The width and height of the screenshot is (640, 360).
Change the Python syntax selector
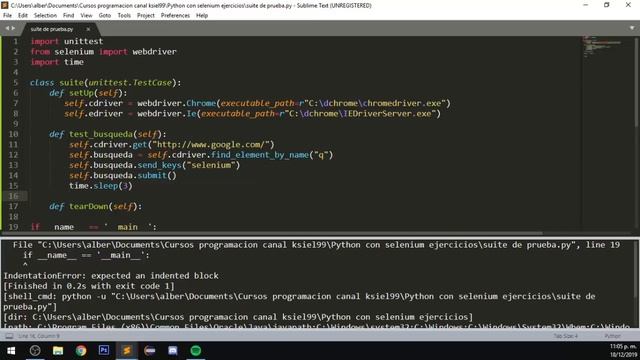point(612,336)
